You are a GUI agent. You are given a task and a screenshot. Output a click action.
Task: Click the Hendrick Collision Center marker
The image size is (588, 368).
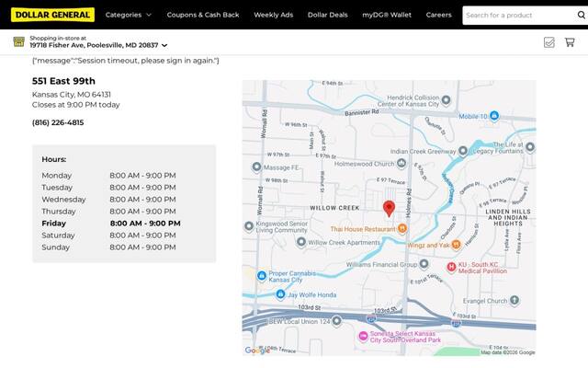click(x=446, y=100)
